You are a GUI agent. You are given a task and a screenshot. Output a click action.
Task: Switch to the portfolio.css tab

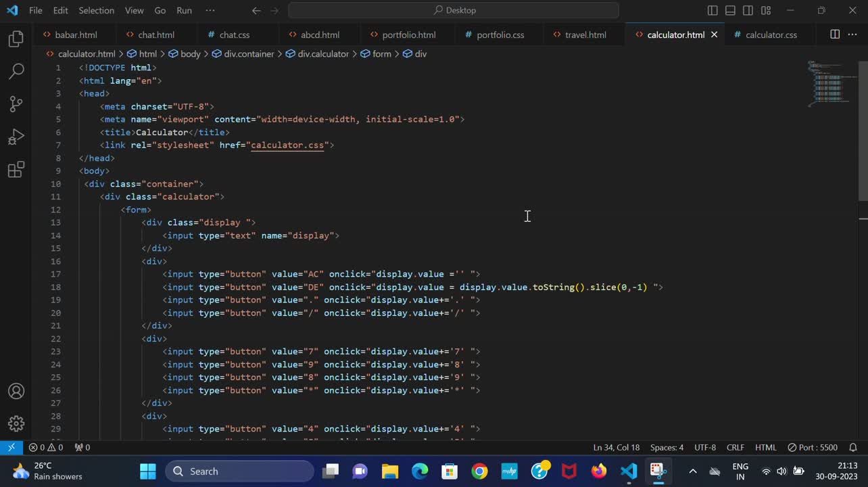pos(500,34)
